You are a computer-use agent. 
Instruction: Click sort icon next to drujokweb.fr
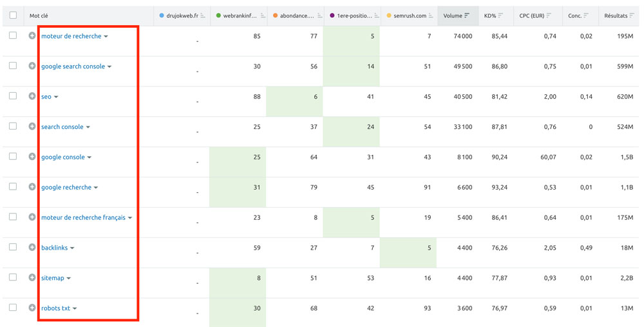pyautogui.click(x=203, y=15)
